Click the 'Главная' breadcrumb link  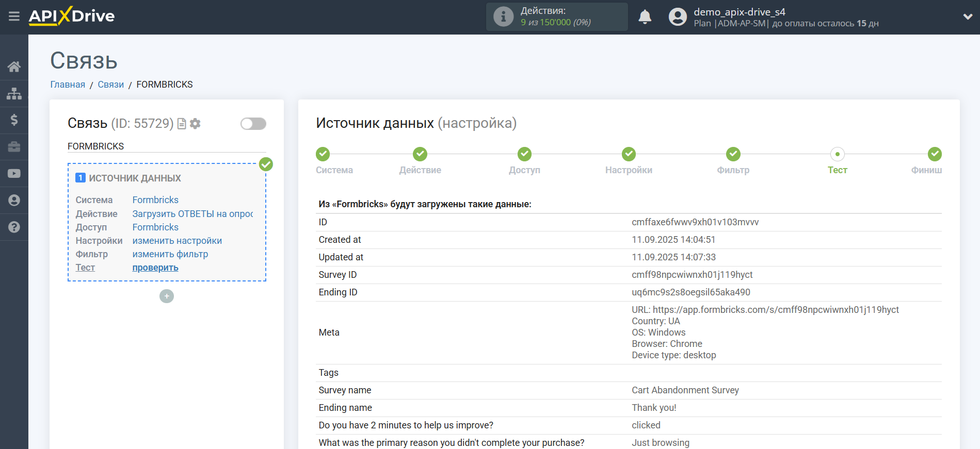point(68,85)
